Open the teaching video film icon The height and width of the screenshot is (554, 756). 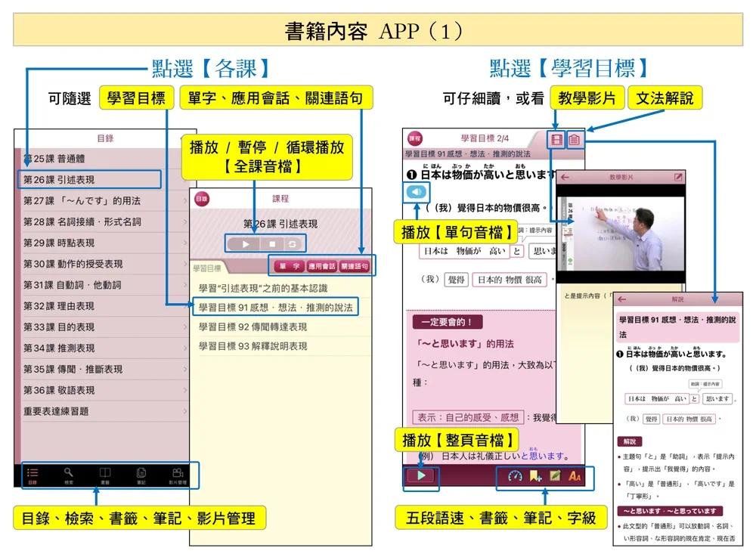pos(556,140)
